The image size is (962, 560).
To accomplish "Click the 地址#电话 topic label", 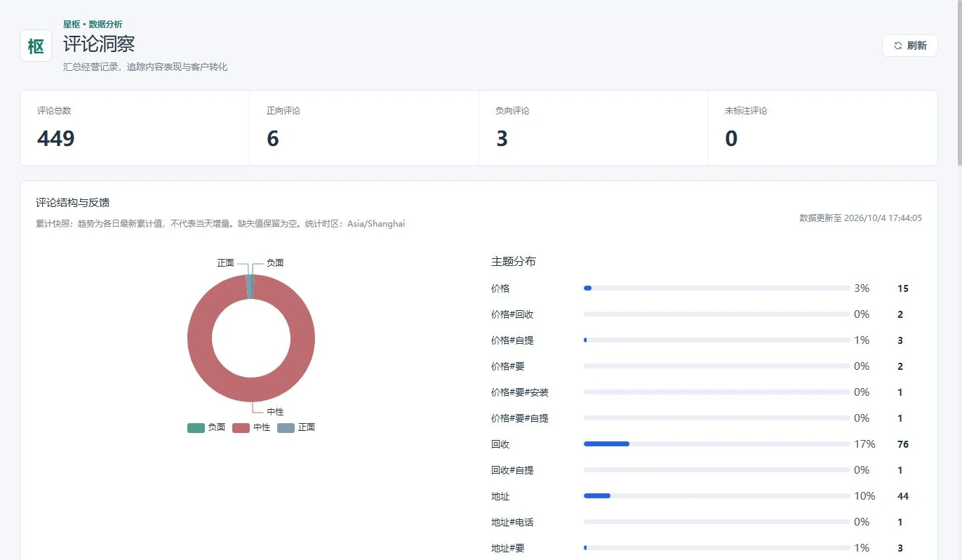I will pyautogui.click(x=512, y=522).
